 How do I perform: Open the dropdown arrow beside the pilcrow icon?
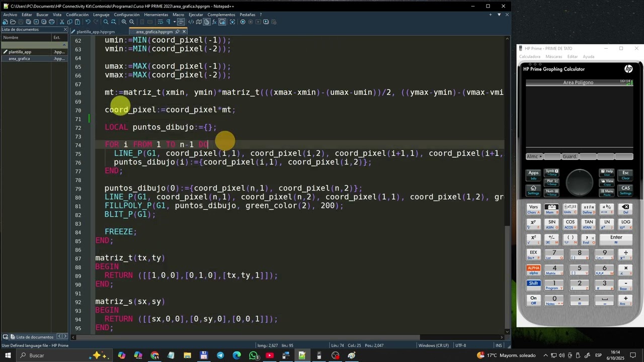point(175,22)
